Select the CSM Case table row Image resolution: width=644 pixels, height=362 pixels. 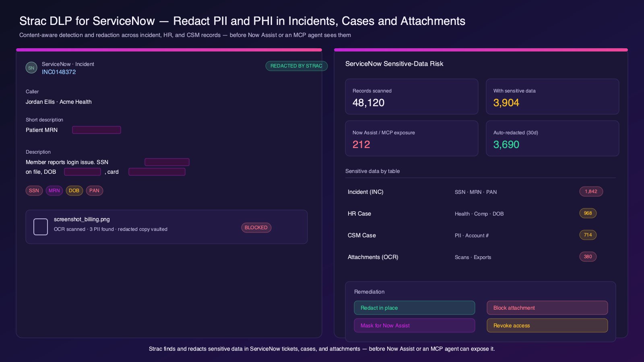coord(481,235)
